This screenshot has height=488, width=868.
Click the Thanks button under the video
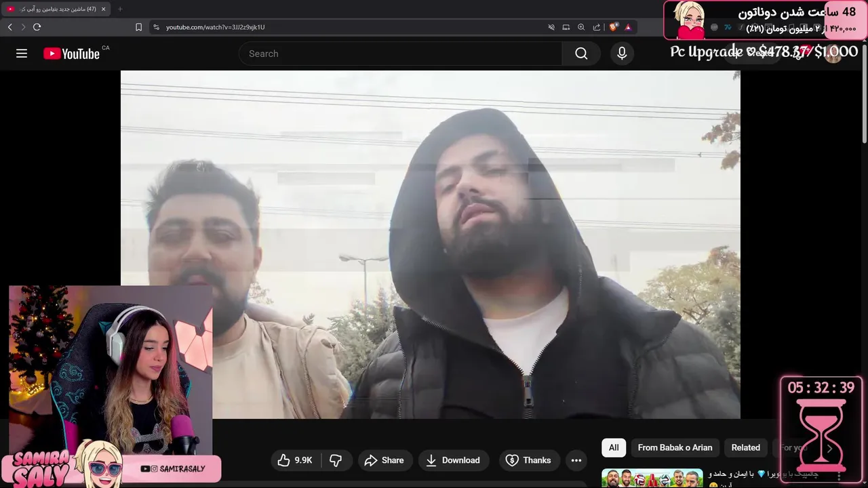[529, 460]
